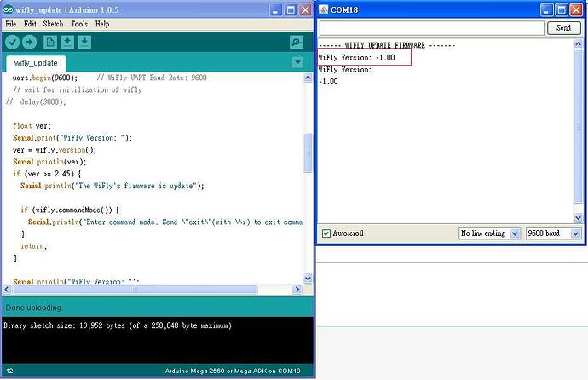Click the COM18 window title icon

(x=323, y=9)
